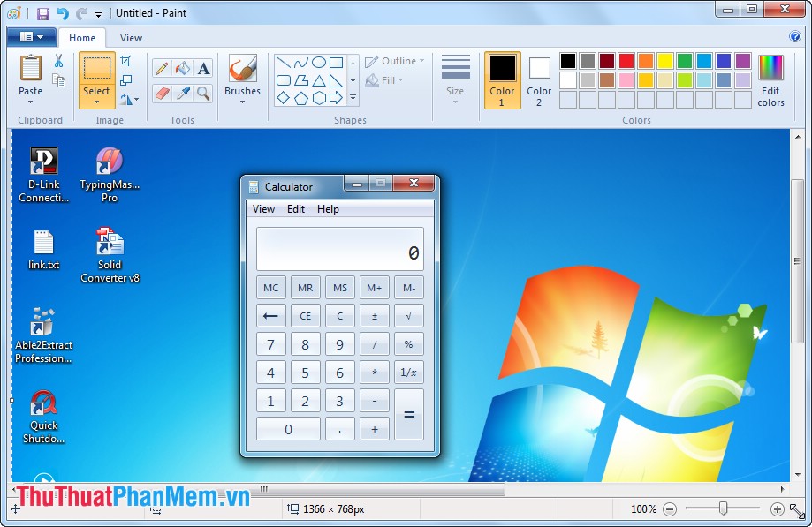Image resolution: width=812 pixels, height=527 pixels.
Task: Select the Text tool
Action: [x=203, y=68]
